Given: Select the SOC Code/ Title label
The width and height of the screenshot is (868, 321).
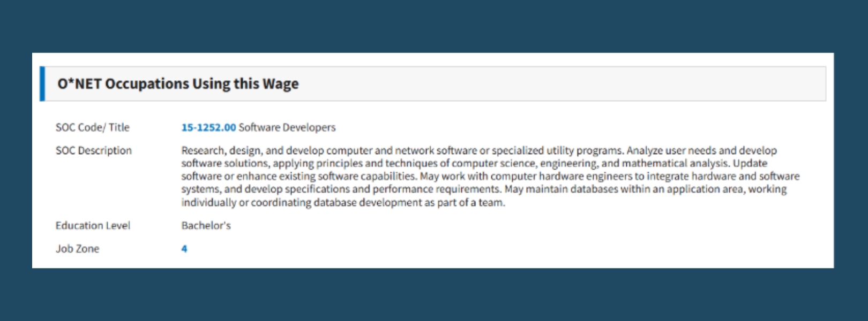Looking at the screenshot, I should pos(93,127).
